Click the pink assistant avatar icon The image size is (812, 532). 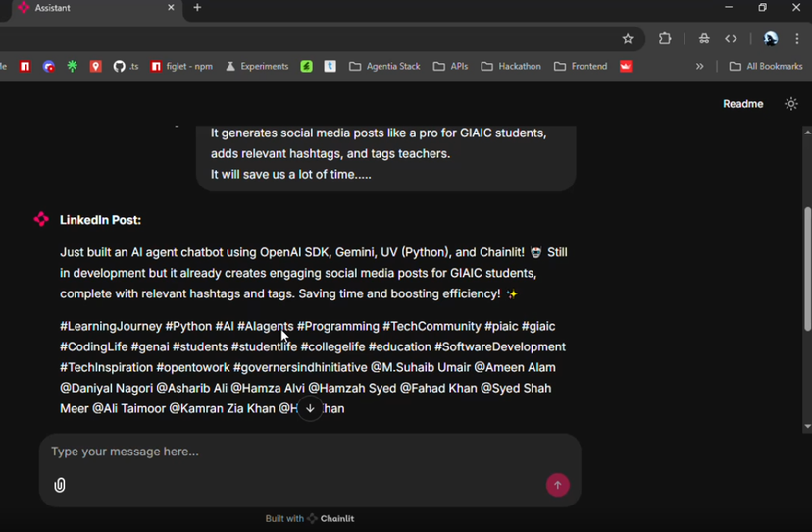click(x=41, y=219)
